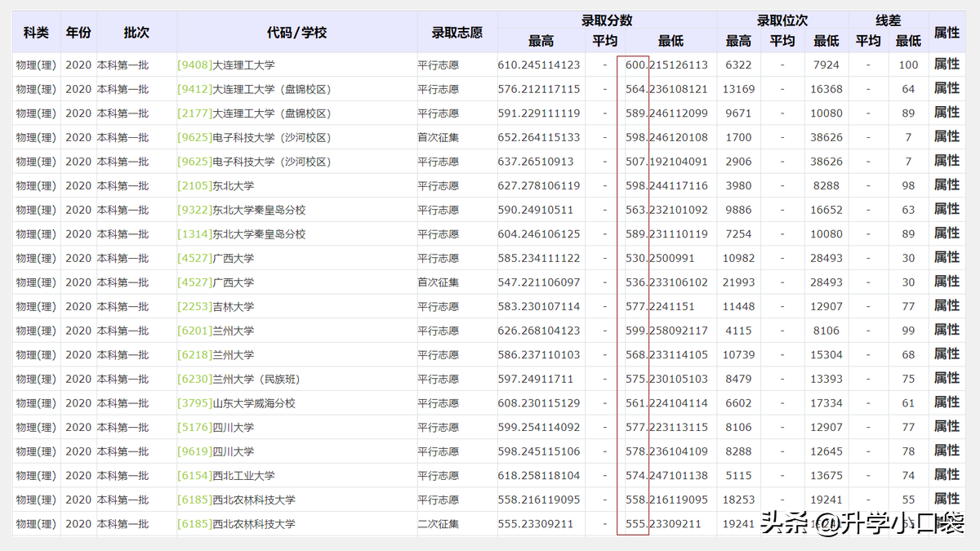
Task: Select the highest score 608.230115129
Action: click(539, 403)
